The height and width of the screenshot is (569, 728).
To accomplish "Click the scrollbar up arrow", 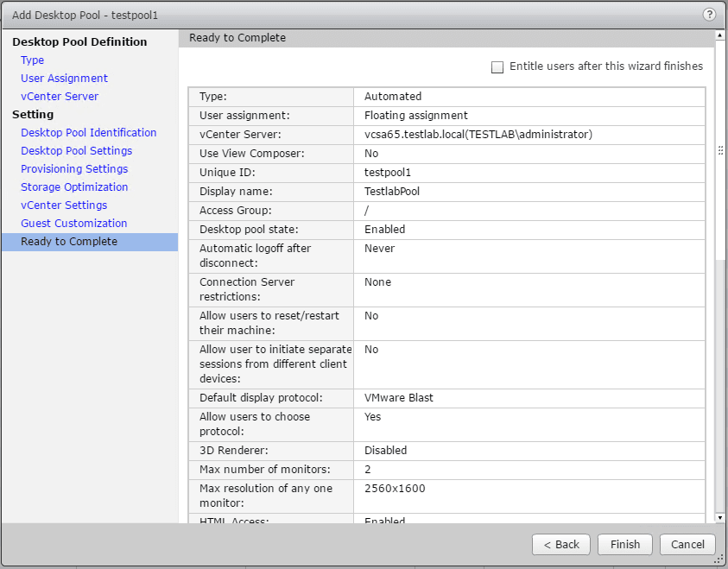I will (x=720, y=37).
